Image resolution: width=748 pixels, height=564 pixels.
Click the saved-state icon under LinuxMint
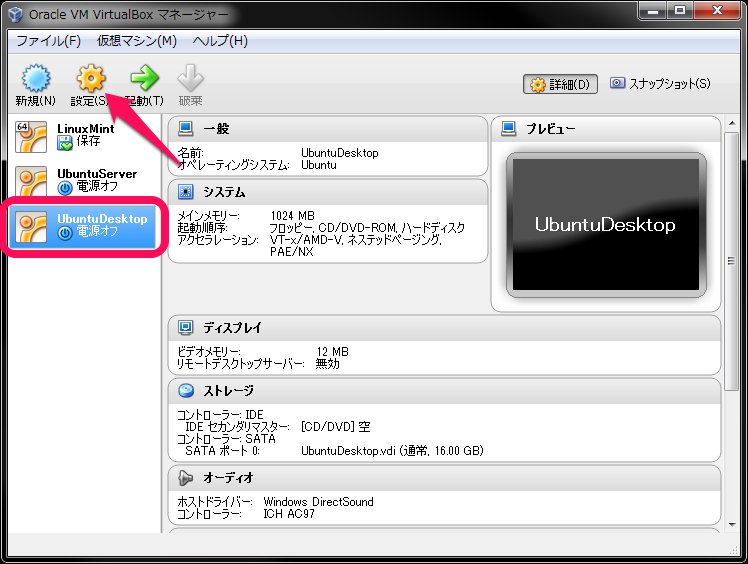coord(65,142)
